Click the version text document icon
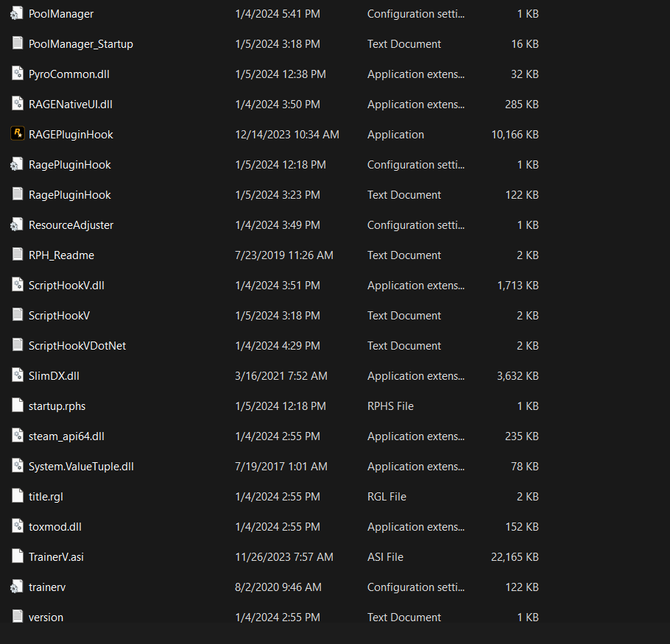The height and width of the screenshot is (644, 670). click(17, 616)
